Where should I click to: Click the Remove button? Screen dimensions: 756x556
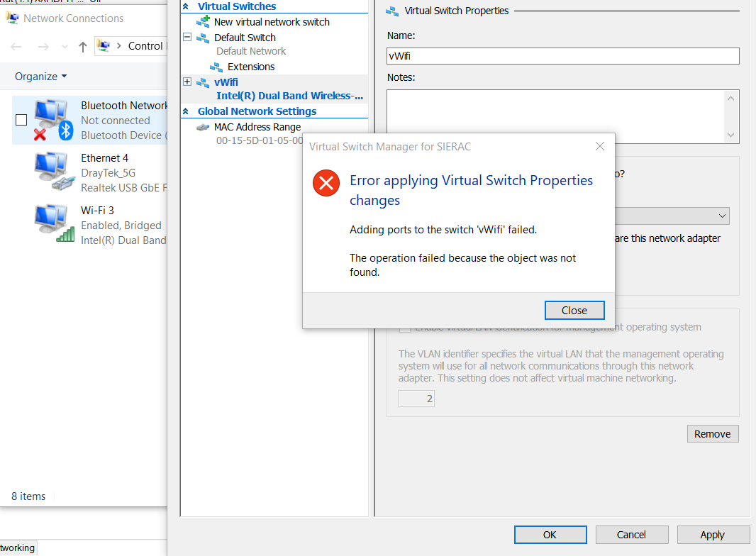click(713, 433)
